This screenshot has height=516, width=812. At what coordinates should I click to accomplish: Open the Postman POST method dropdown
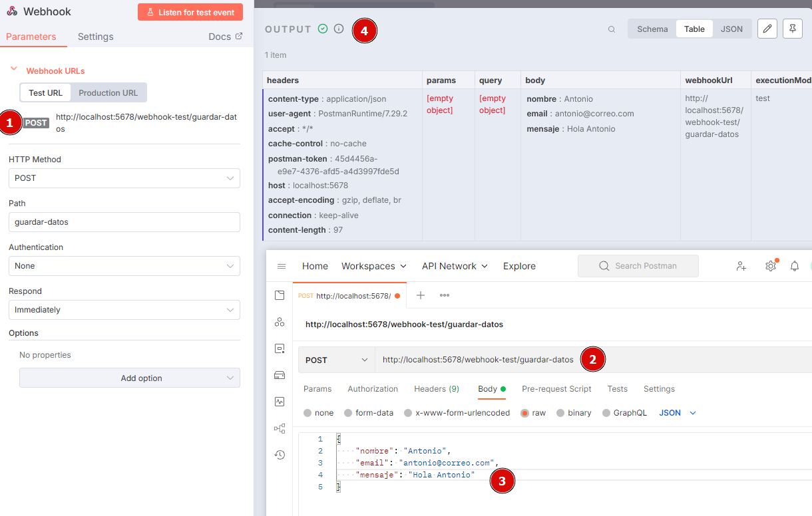point(337,360)
